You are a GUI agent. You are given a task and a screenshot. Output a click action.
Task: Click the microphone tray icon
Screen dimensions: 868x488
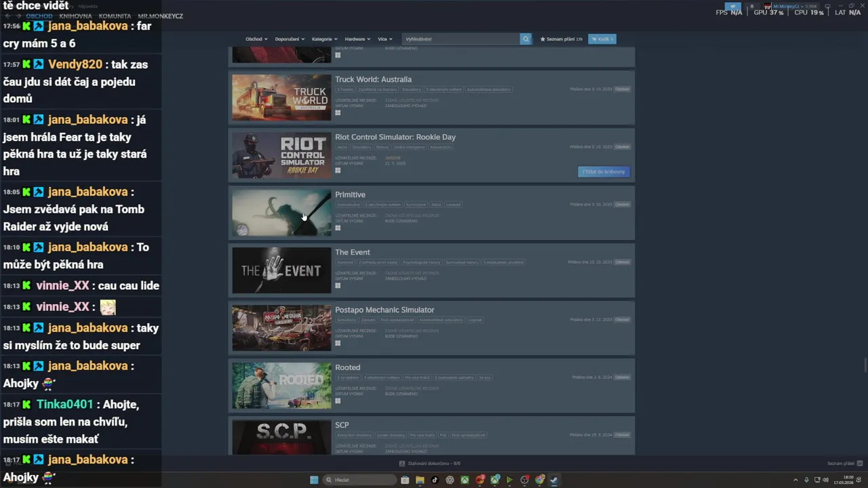click(806, 480)
